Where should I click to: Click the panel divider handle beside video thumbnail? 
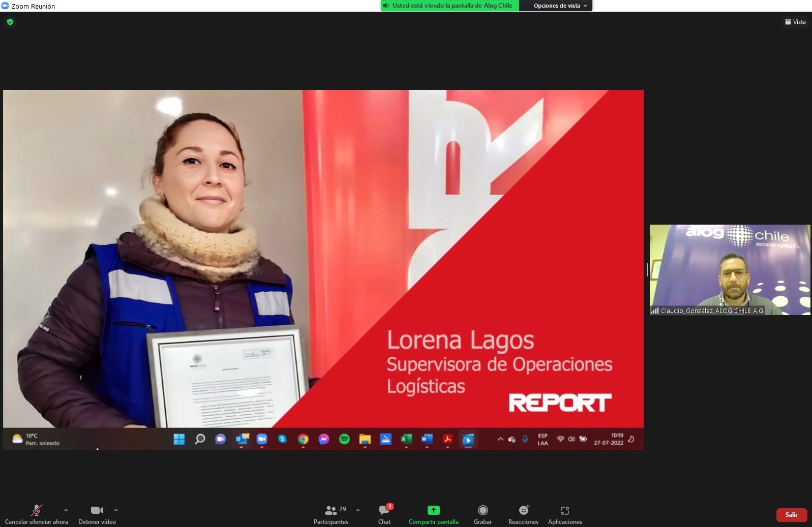pos(647,270)
